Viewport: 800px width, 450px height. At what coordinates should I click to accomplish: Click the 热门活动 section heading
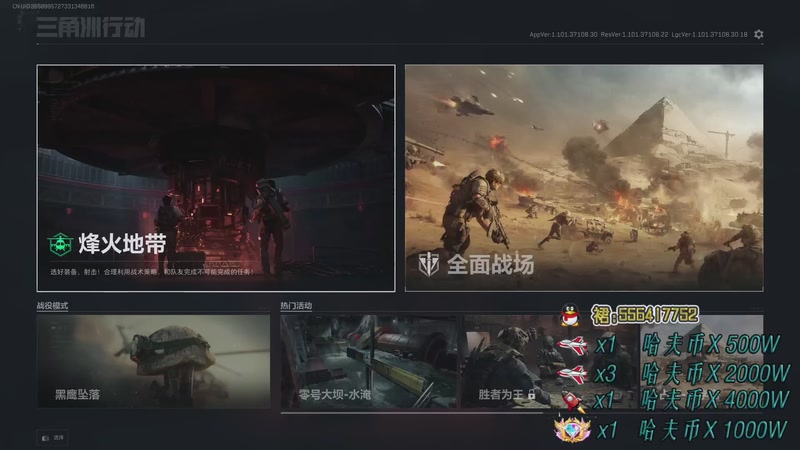pos(296,306)
